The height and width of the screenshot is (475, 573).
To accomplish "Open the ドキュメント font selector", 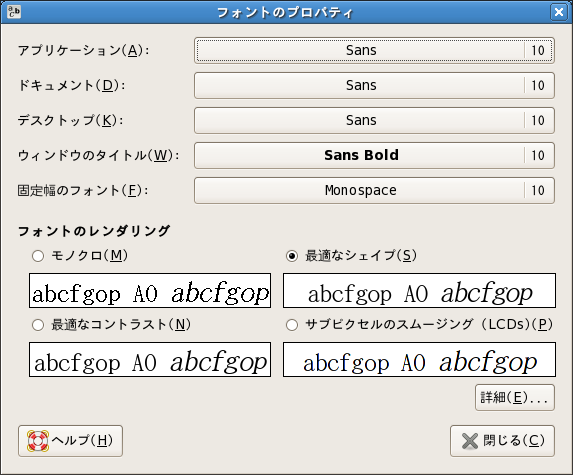I will 374,86.
